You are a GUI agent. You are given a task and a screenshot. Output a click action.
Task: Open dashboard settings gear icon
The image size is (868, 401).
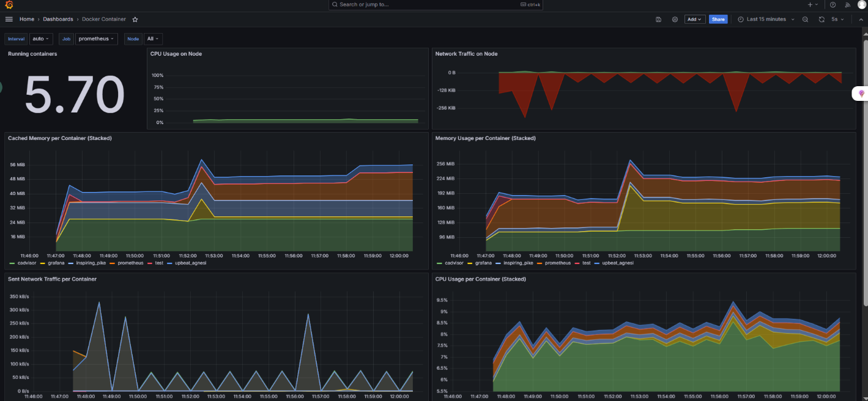[675, 20]
